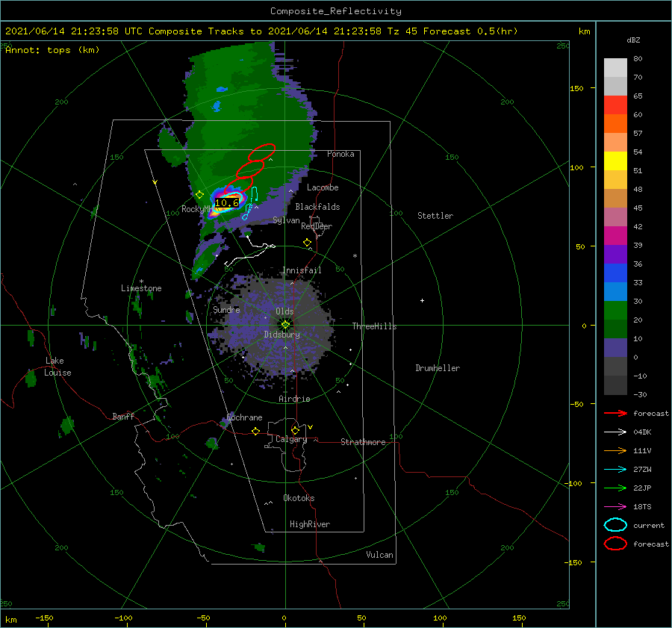This screenshot has height=628, width=672.
Task: Click the red forecast arrow in the legend
Action: (x=615, y=413)
